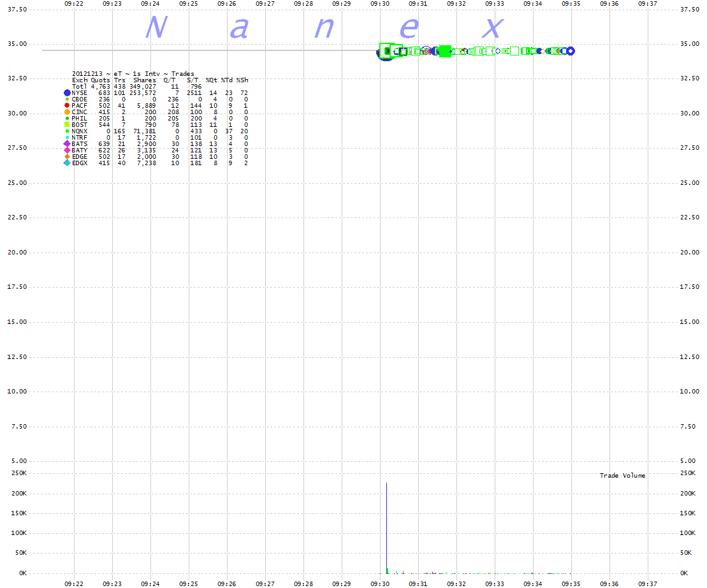Click the '%Qt' column header

click(212, 80)
